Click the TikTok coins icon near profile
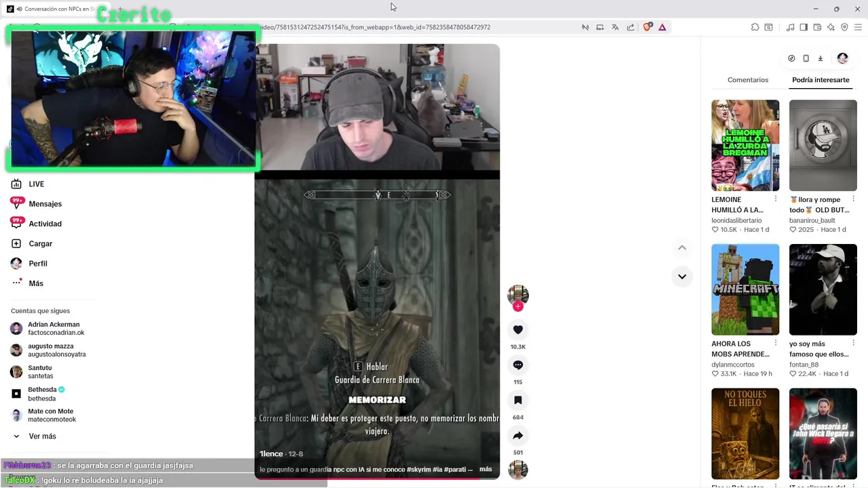The image size is (868, 488). [x=791, y=58]
